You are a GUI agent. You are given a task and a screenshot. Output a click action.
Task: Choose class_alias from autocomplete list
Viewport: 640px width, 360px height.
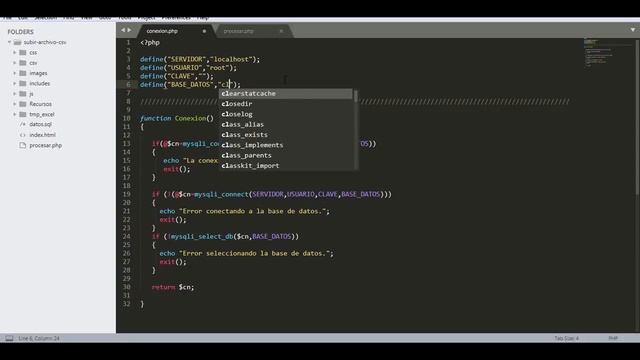286,124
